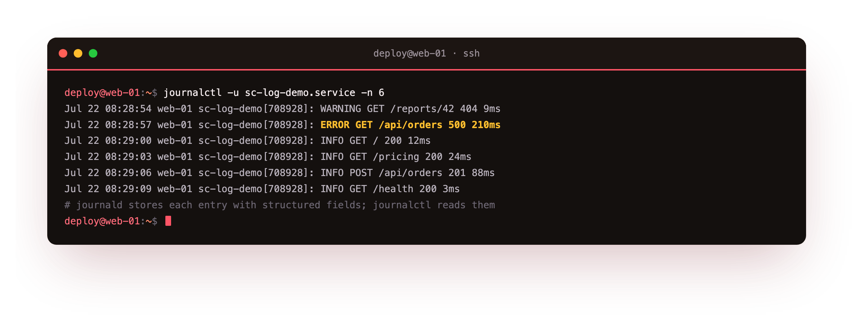Click the final 'deploy@web-01:~$' prompt text
Screen dimensions: 868x331
click(111, 221)
